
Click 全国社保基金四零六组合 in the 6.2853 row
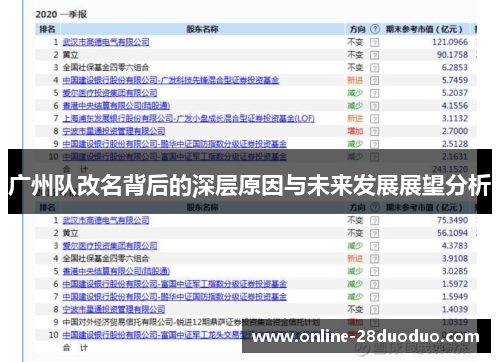click(x=106, y=67)
